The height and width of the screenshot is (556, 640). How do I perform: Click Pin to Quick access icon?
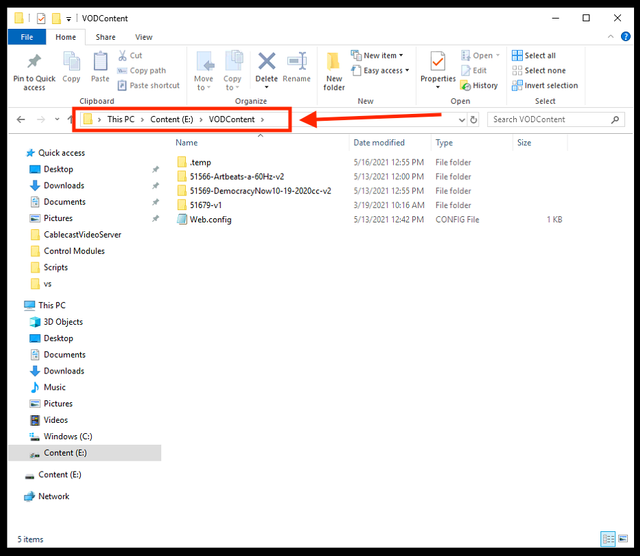coord(34,61)
